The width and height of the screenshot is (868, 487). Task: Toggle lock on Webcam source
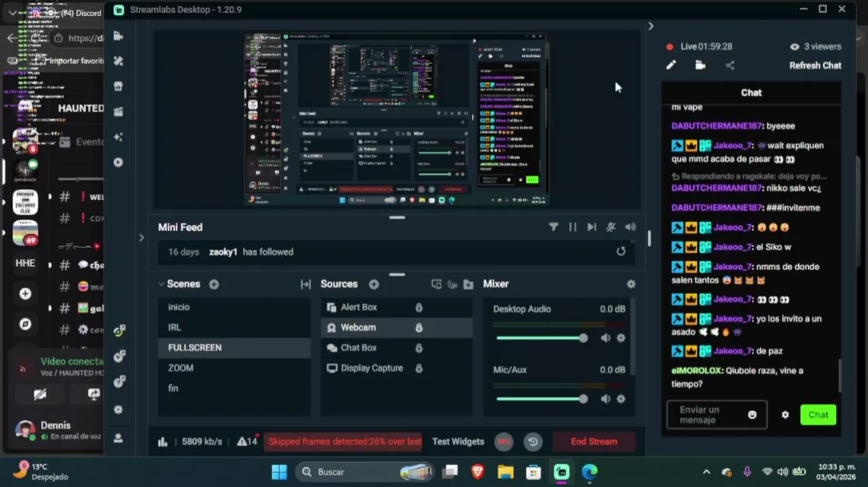[418, 327]
